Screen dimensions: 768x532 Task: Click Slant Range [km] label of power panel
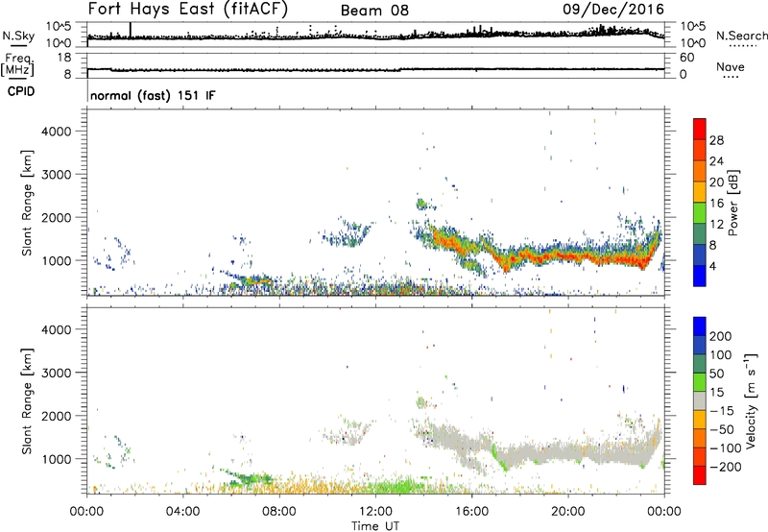[x=27, y=203]
